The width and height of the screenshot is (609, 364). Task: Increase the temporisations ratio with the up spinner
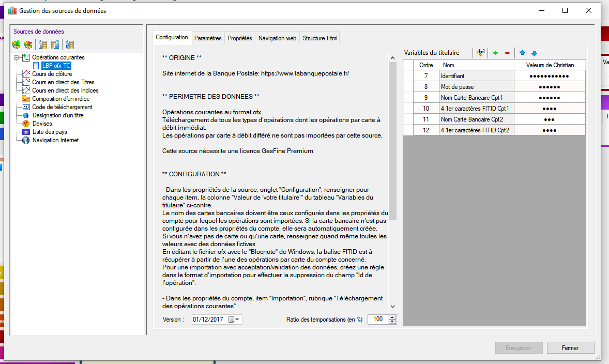pyautogui.click(x=392, y=317)
